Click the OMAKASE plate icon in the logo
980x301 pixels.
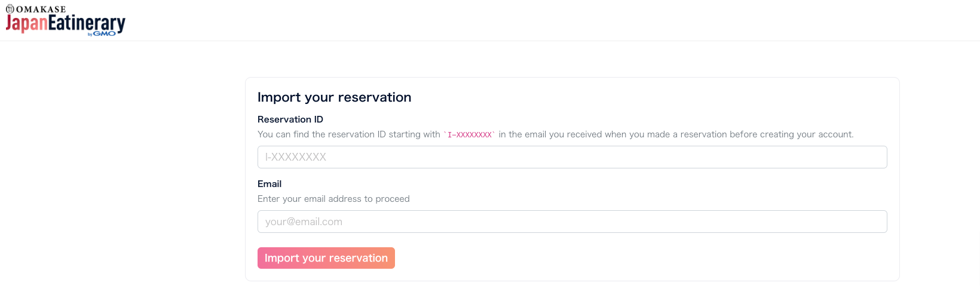point(10,9)
